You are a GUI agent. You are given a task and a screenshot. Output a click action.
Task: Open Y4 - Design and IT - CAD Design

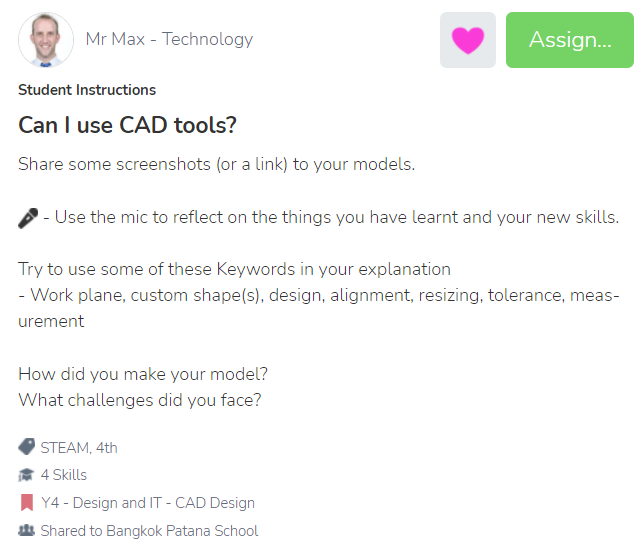(148, 503)
